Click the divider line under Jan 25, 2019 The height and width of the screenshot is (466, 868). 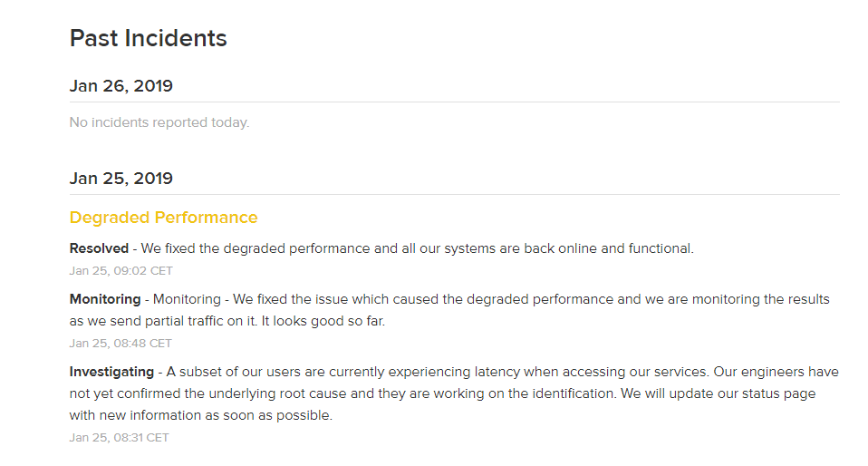(454, 195)
